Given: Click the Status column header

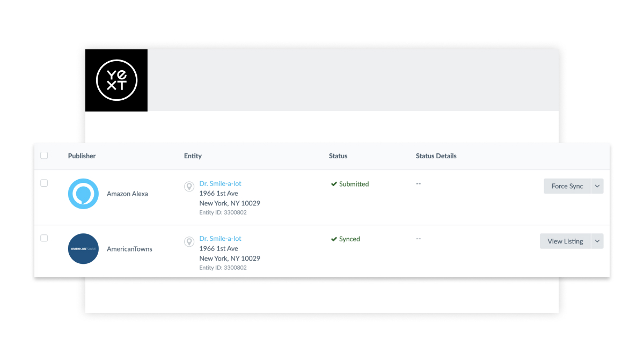Looking at the screenshot, I should 338,156.
